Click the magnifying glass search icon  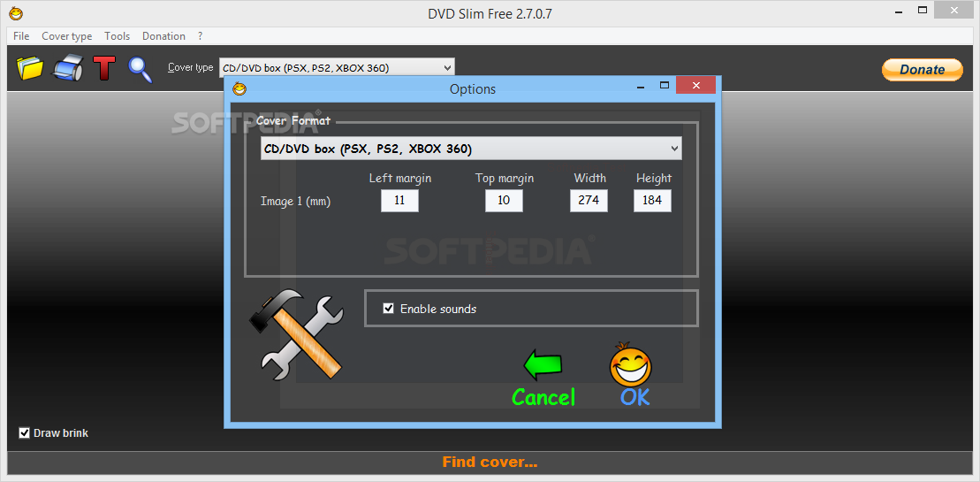pyautogui.click(x=140, y=69)
